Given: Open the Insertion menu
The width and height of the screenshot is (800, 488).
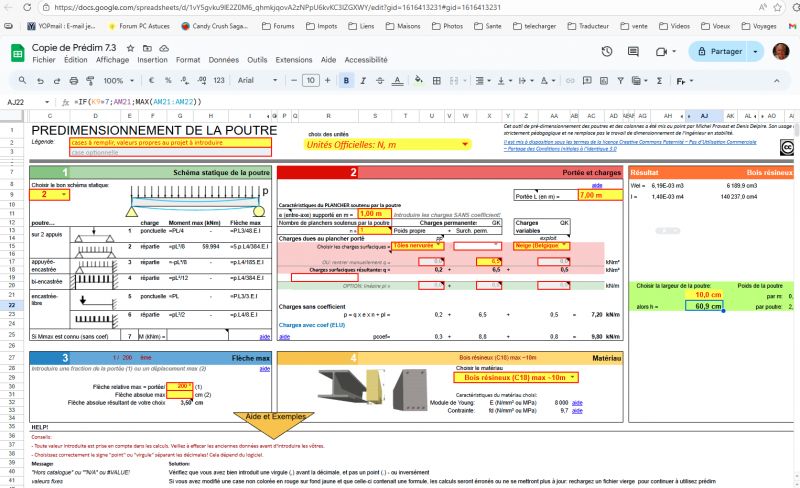Looking at the screenshot, I should pyautogui.click(x=152, y=60).
